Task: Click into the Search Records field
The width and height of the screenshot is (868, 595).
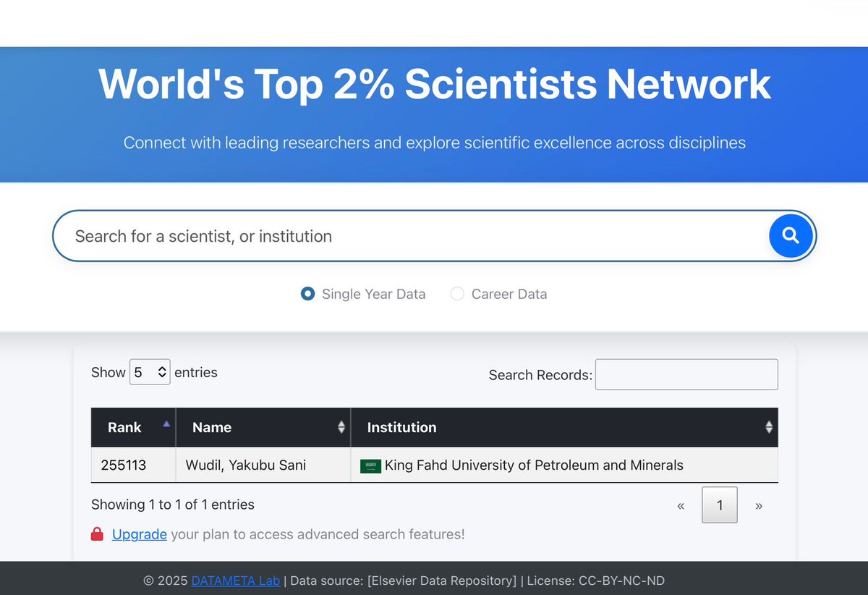Action: click(686, 374)
